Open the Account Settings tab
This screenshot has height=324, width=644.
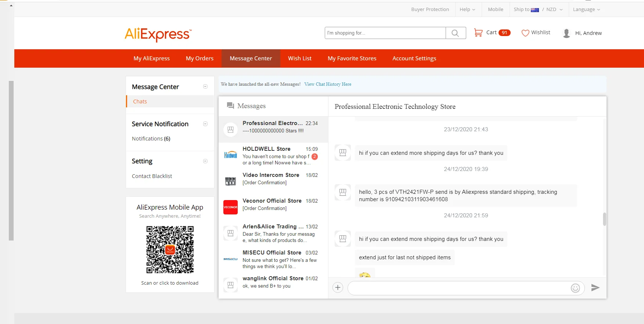tap(414, 58)
